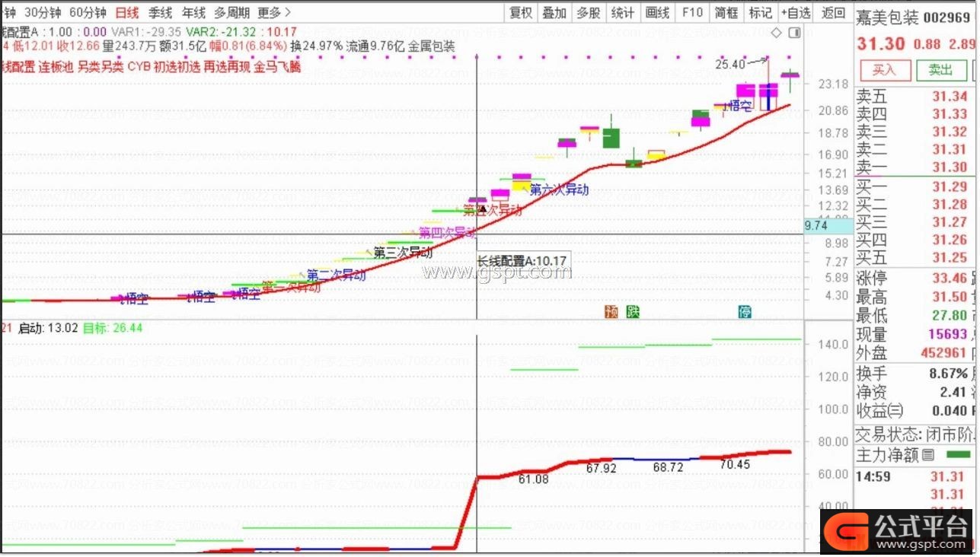Open the 画线 drawing tools
Screen dimensions: 980x557
pyautogui.click(x=657, y=12)
